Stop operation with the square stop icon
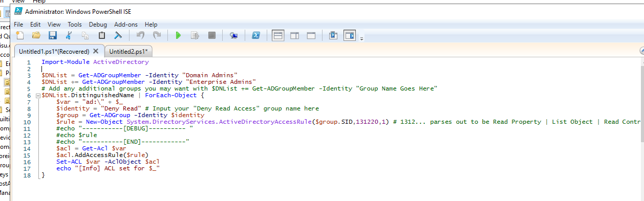This screenshot has height=201, width=644. [211, 35]
